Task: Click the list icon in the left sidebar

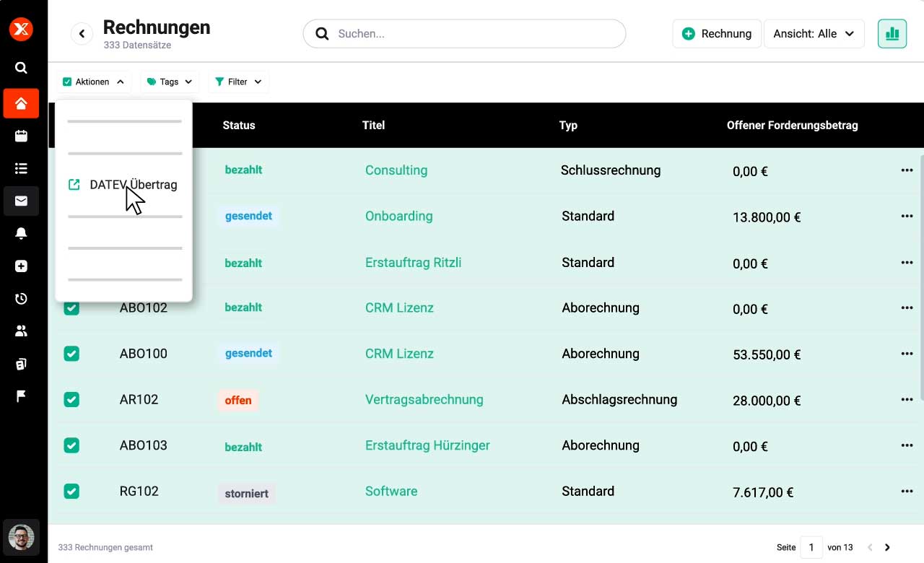Action: (x=21, y=168)
